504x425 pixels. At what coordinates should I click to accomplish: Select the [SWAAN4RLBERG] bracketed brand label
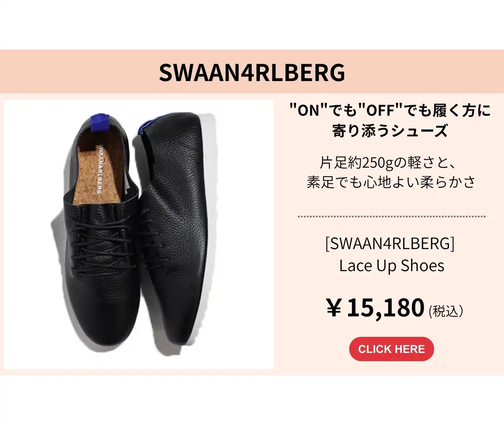[x=390, y=244]
